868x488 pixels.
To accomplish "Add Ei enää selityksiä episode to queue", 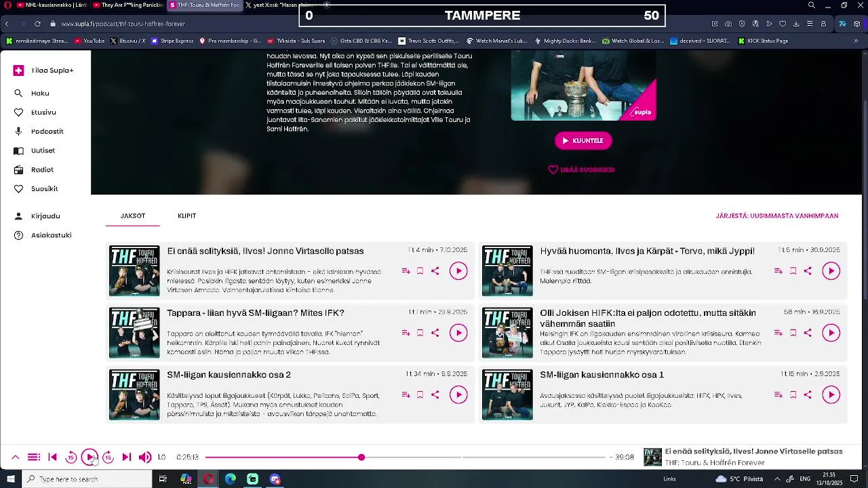I will [x=406, y=271].
